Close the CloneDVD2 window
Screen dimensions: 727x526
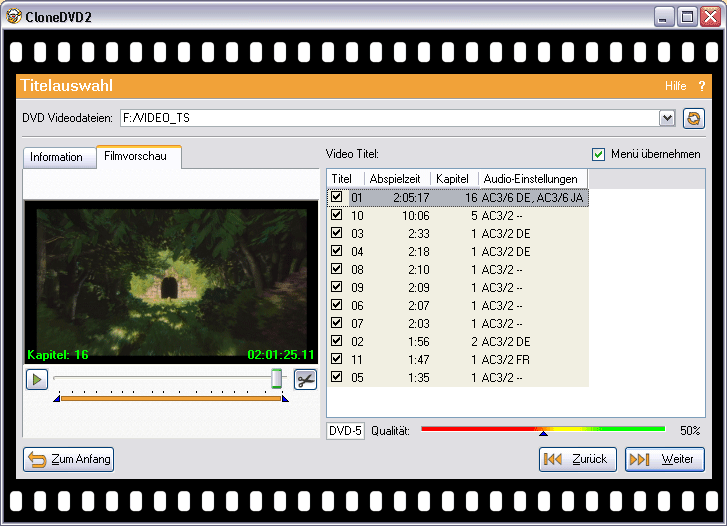point(711,17)
